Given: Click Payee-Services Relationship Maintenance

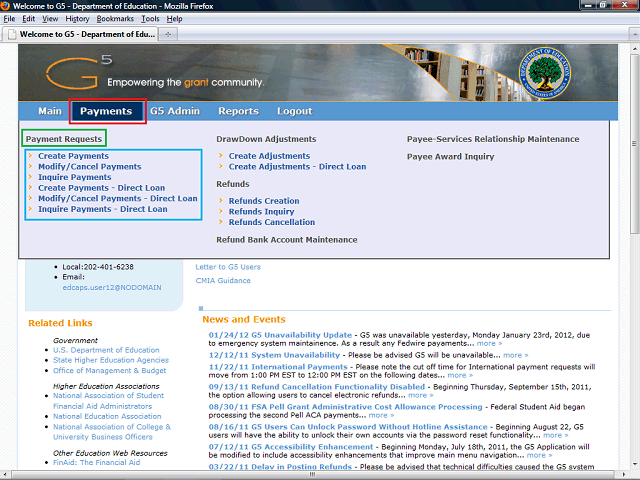Looking at the screenshot, I should click(493, 139).
